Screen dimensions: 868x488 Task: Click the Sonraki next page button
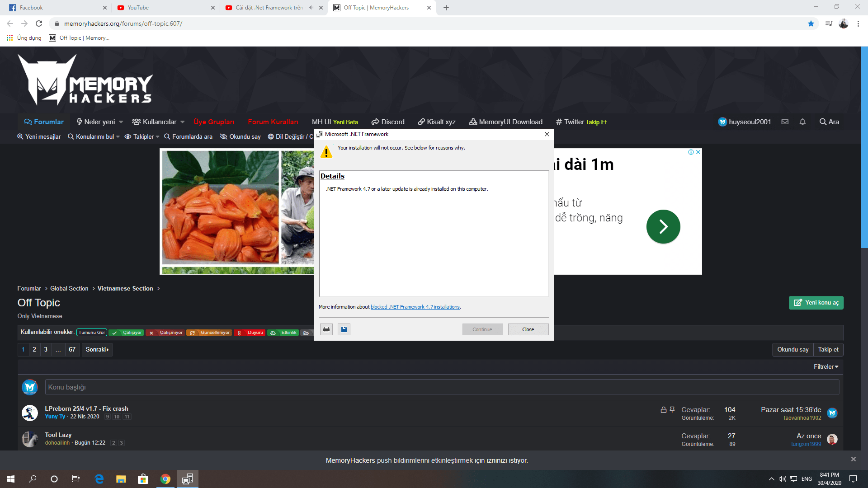pyautogui.click(x=97, y=350)
